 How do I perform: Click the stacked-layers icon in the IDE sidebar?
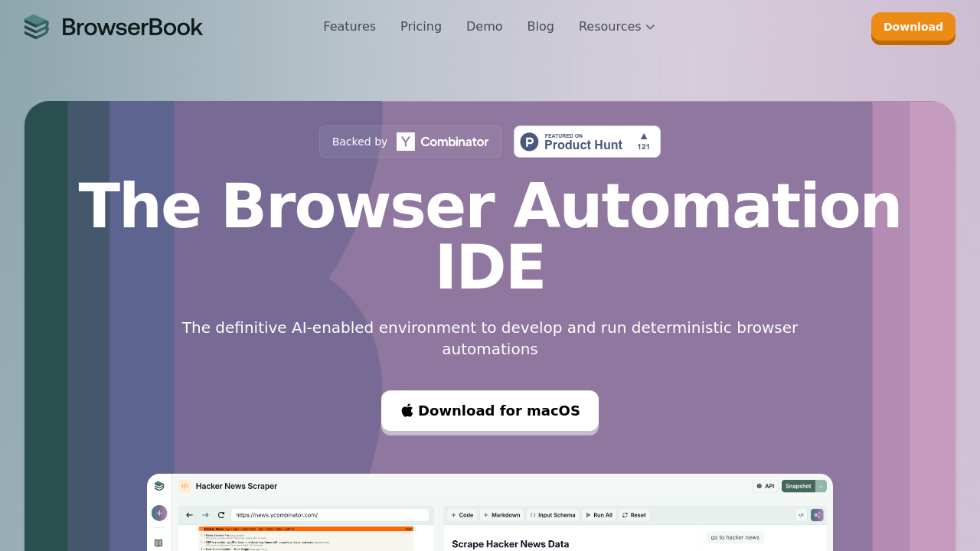158,486
